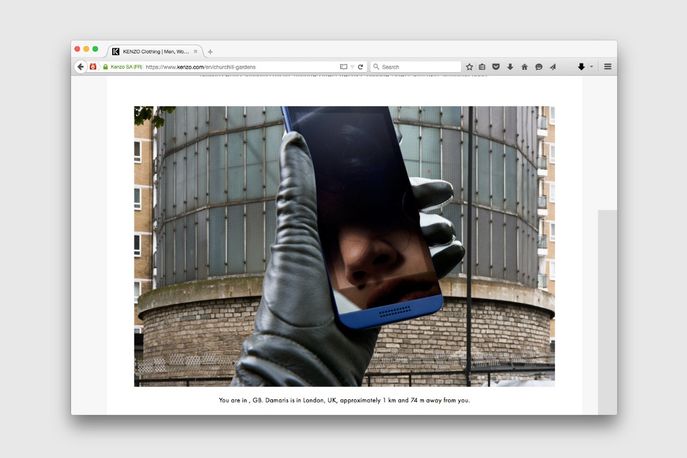Open the chat speech bubble icon
This screenshot has height=458, width=687.
(x=538, y=67)
